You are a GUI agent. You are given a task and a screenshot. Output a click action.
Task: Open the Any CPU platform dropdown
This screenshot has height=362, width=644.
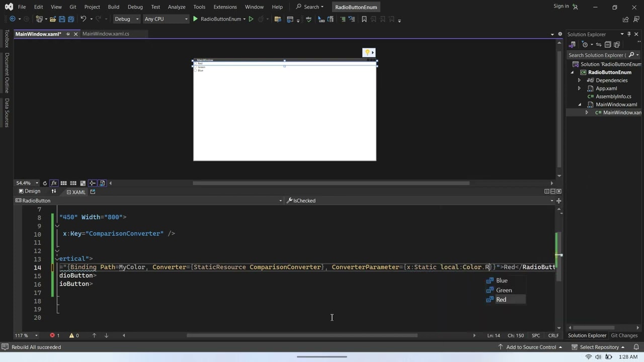tap(166, 19)
